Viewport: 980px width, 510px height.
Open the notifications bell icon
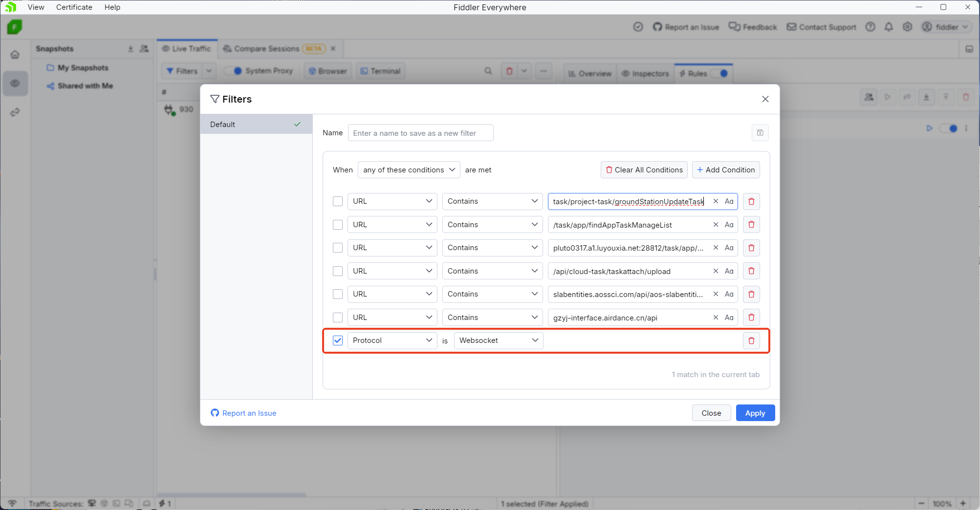coord(889,27)
